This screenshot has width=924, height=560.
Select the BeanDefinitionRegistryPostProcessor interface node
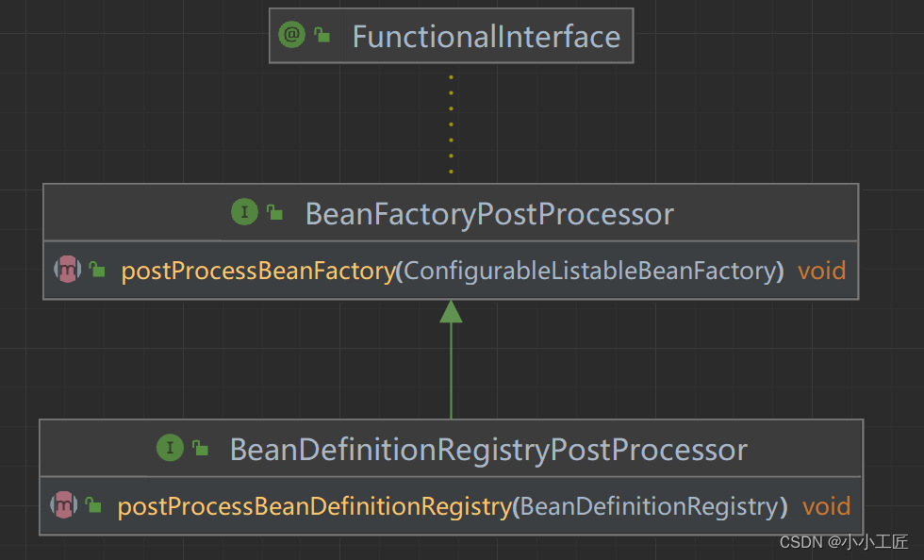tap(488, 449)
